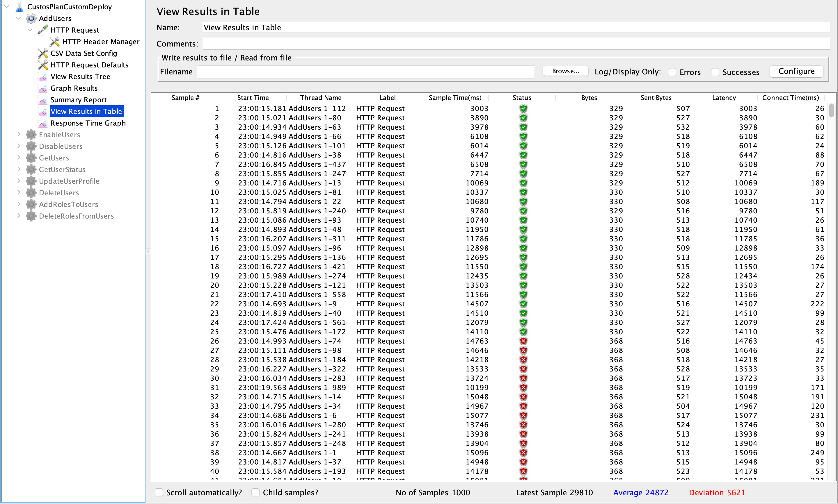Enable the Errors only checkbox
The image size is (838, 504).
coord(672,72)
